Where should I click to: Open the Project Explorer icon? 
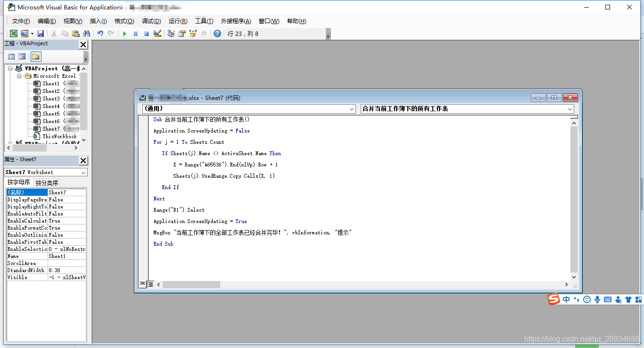171,33
